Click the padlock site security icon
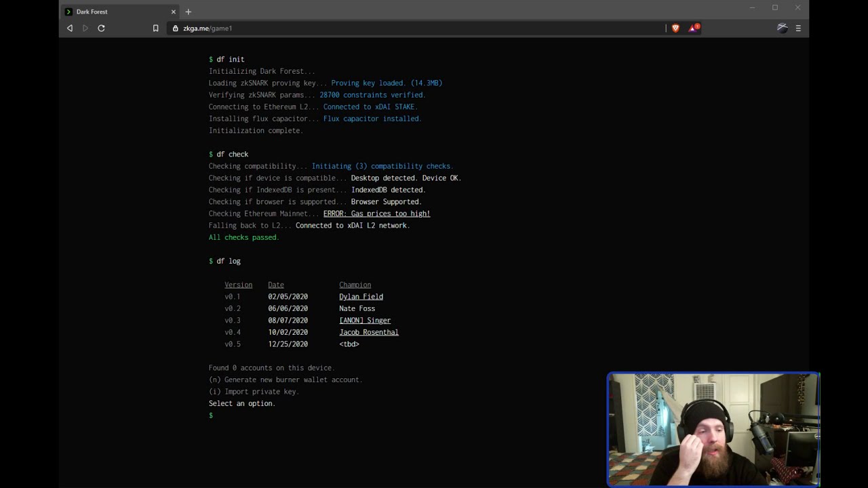868x488 pixels. coord(175,28)
